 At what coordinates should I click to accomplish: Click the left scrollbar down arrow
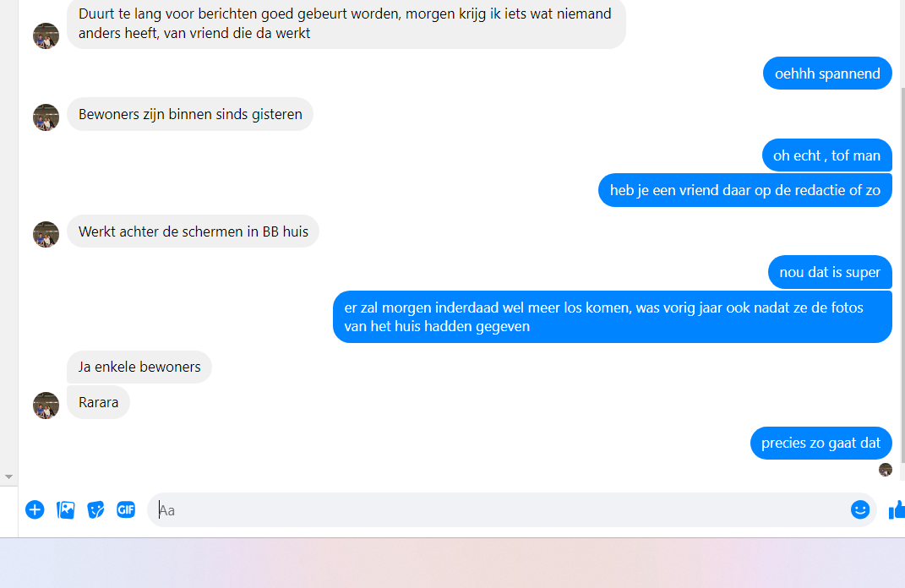click(8, 476)
